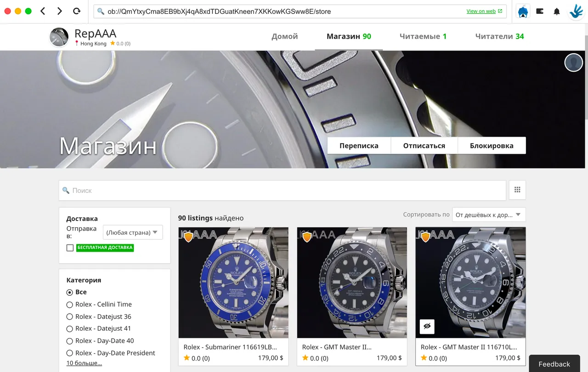Select Rolex - Cellini Time category

[70, 304]
